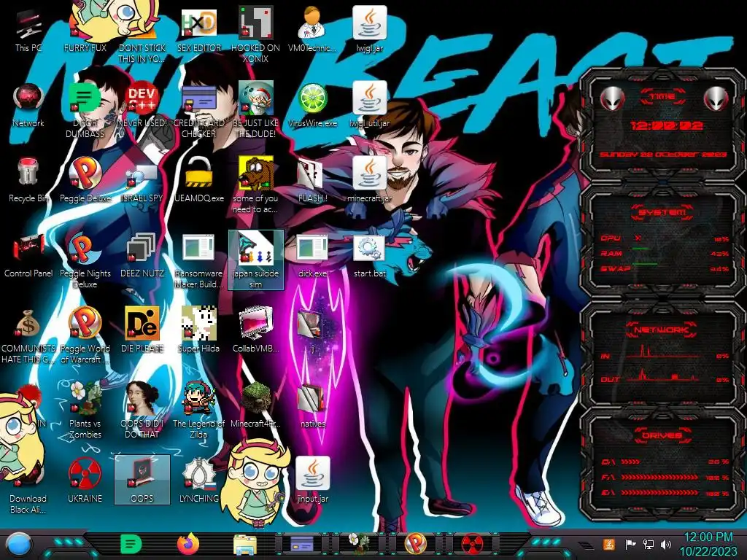747x560 pixels.
Task: Open Plants vs Zombies from the taskbar
Action: click(x=359, y=544)
